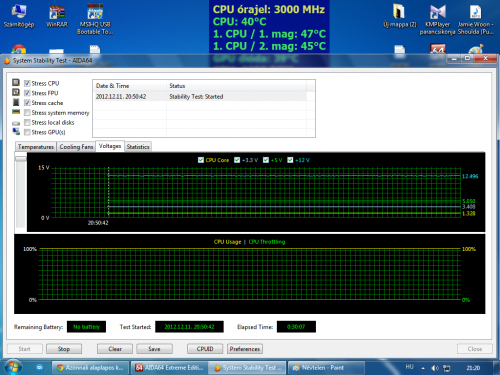Image resolution: width=500 pixels, height=375 pixels.
Task: Show hidden tray icons arrow
Action: click(x=423, y=368)
